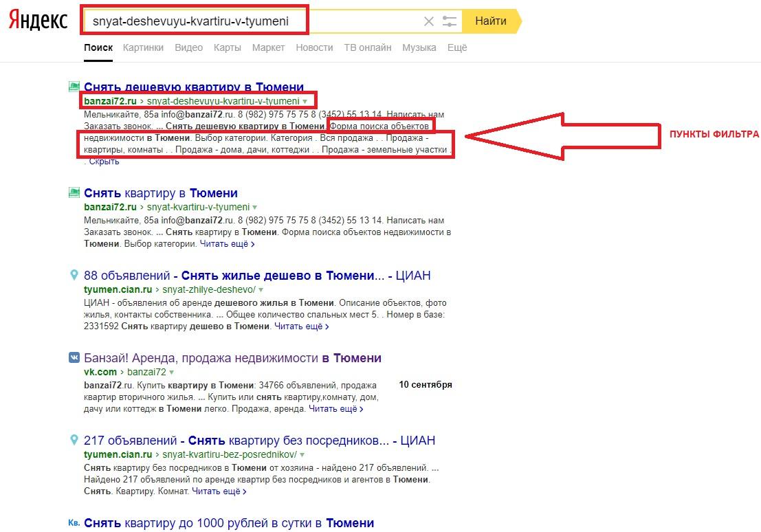761x532 pixels.
Task: Open the Ещё more tab menu
Action: coord(456,47)
